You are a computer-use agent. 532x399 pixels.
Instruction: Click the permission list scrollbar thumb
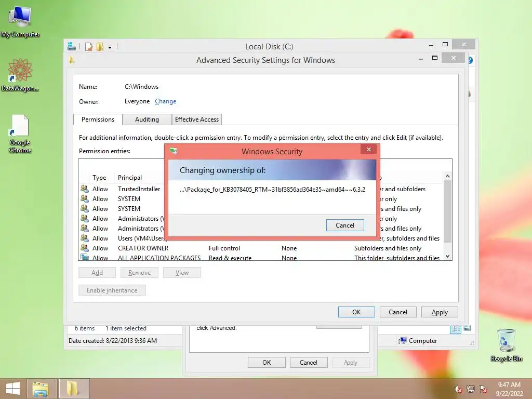[447, 211]
